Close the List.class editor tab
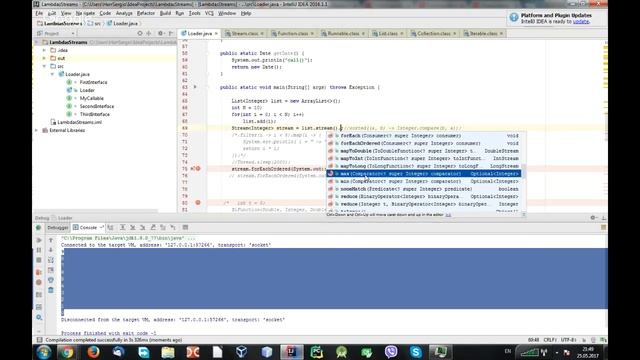 402,33
